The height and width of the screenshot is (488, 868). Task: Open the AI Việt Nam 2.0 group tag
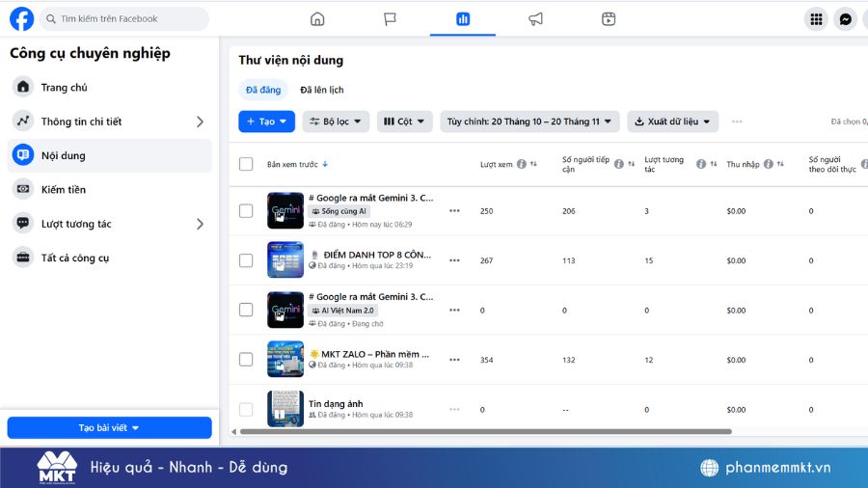click(342, 311)
